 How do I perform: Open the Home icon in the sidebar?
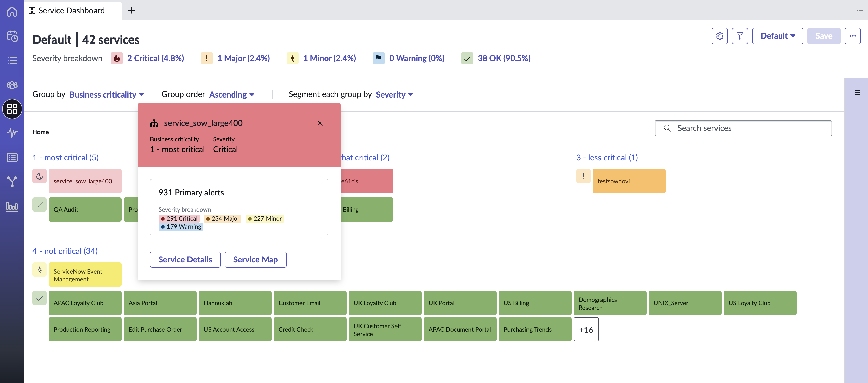[x=12, y=12]
